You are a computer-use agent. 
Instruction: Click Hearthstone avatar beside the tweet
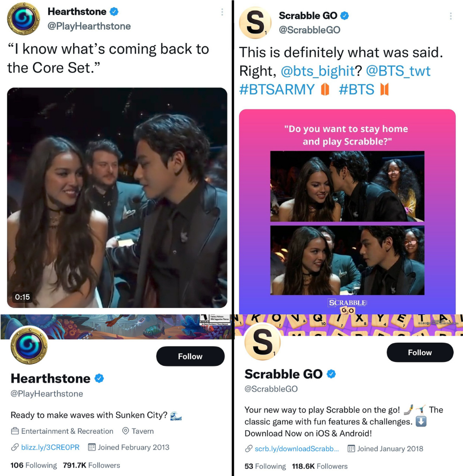(x=23, y=19)
